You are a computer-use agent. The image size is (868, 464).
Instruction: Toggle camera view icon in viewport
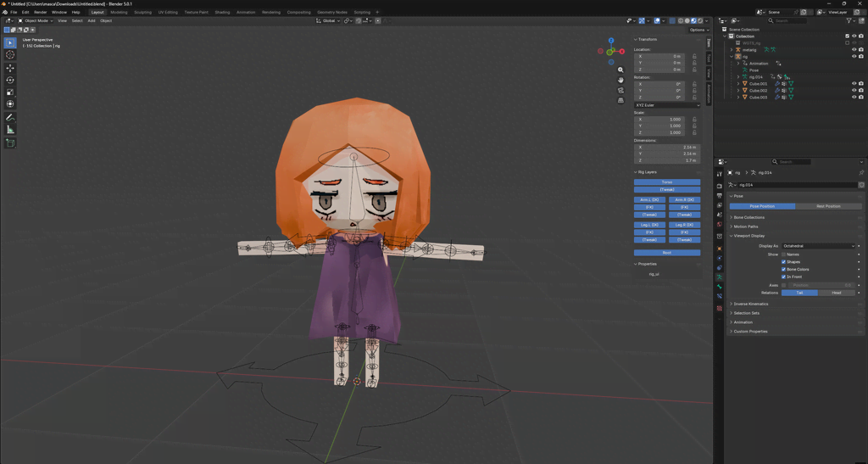[x=620, y=90]
